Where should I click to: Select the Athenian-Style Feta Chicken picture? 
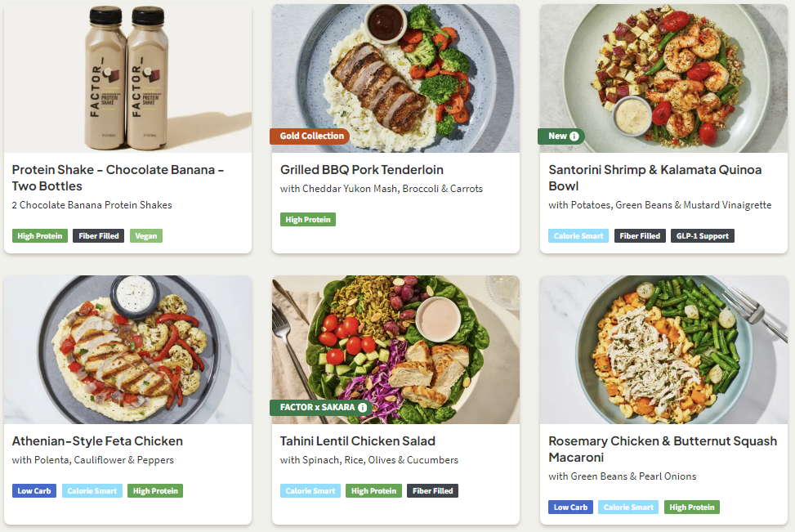[x=127, y=350]
